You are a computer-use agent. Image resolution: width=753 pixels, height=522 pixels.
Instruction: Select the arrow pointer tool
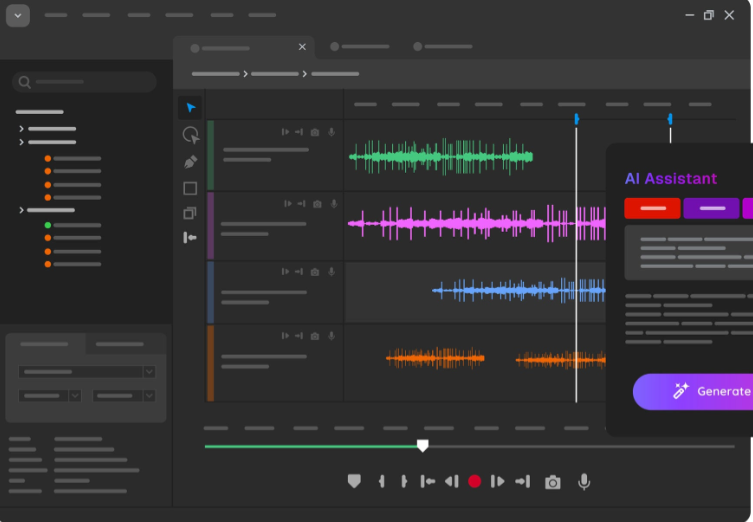click(190, 108)
